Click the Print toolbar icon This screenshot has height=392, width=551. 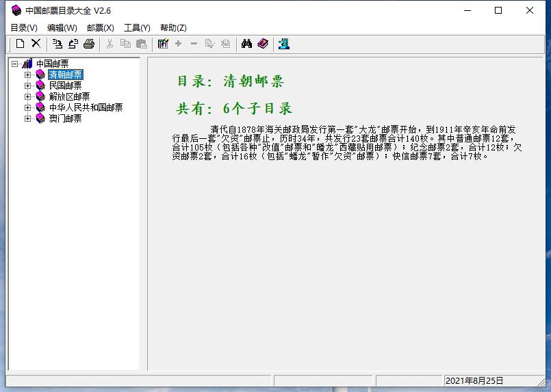click(89, 44)
